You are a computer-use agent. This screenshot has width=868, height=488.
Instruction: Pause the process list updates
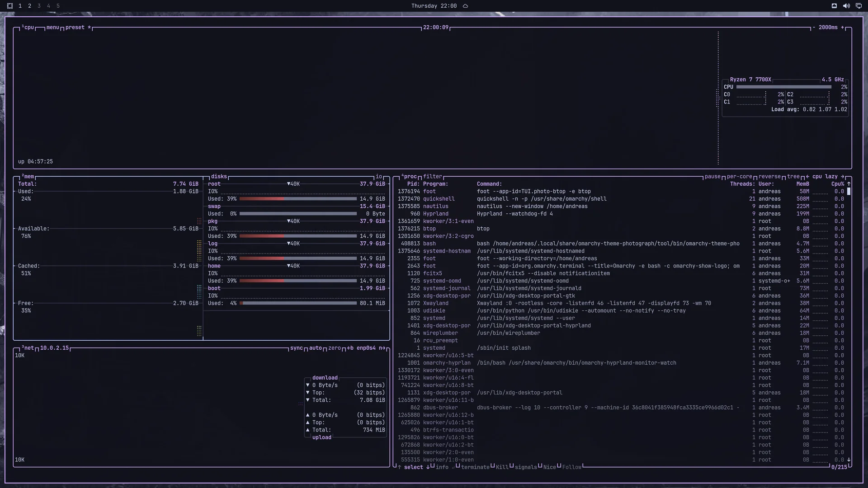712,177
